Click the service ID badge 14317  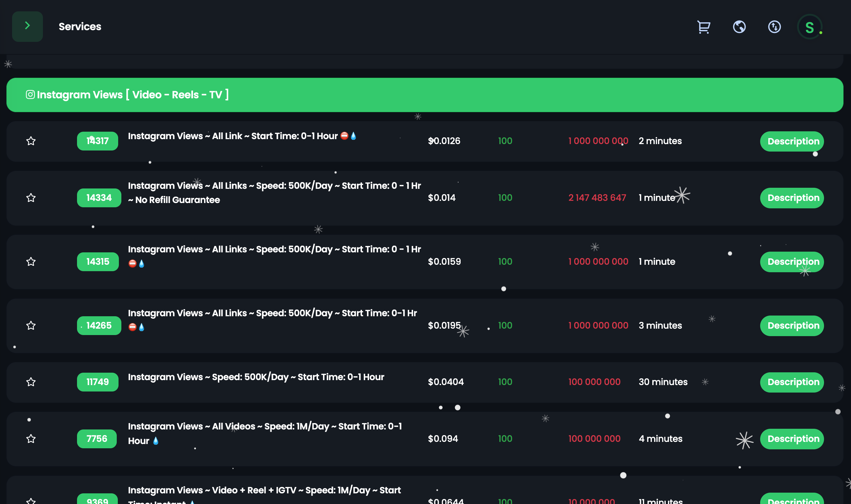point(98,141)
